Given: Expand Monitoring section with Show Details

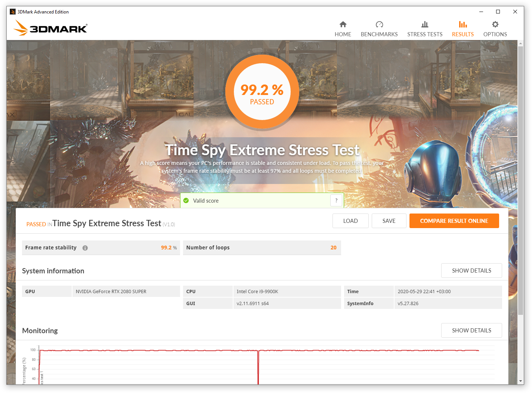Looking at the screenshot, I should tap(471, 331).
